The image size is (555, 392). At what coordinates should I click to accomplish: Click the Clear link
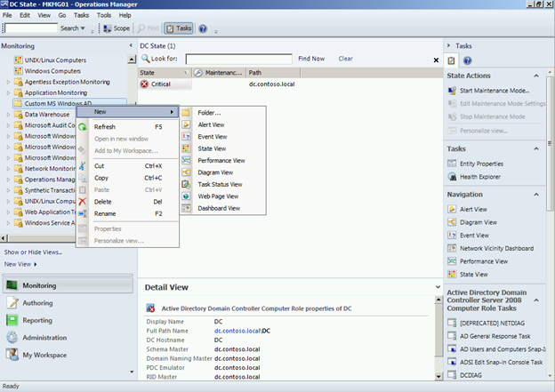click(345, 59)
